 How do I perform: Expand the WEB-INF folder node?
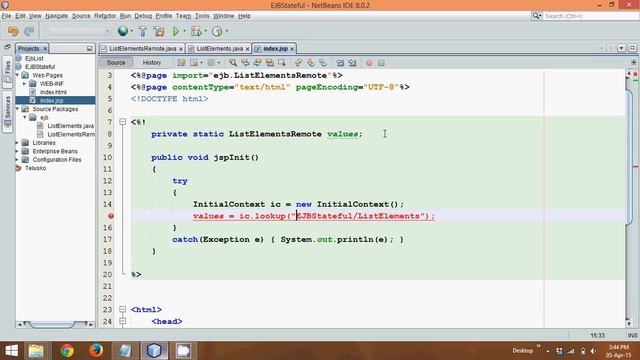24,84
